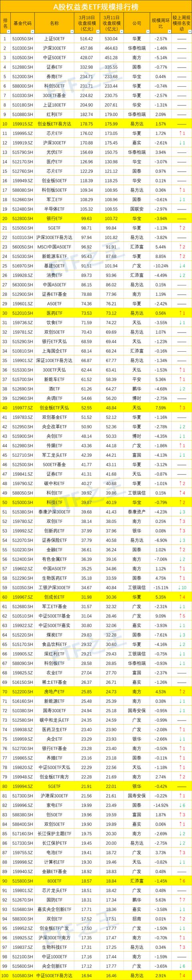Select the 510050.SH fund code cell
The width and height of the screenshot is (192, 980).
23,38
